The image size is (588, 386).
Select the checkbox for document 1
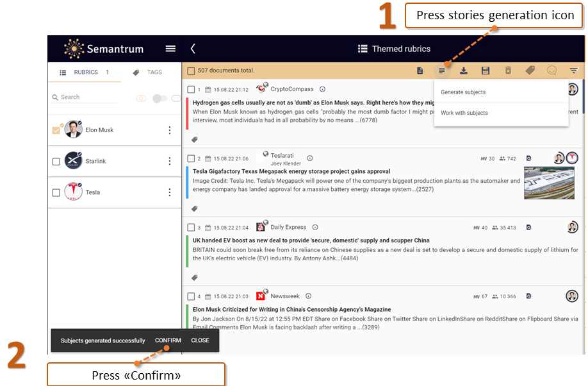pyautogui.click(x=192, y=89)
